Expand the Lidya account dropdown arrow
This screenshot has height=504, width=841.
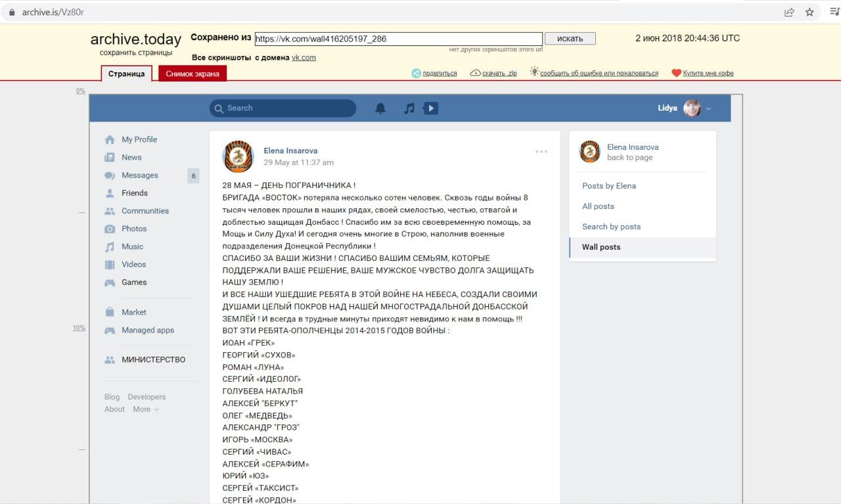pos(708,109)
